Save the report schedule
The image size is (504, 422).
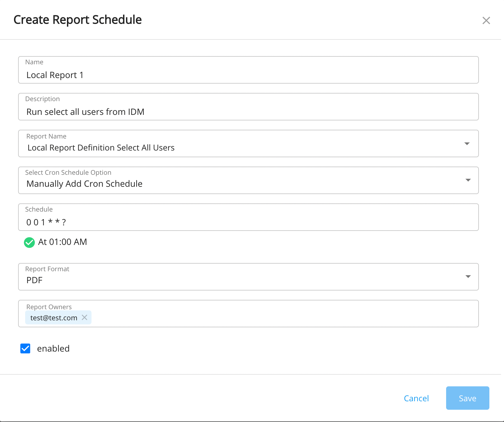pyautogui.click(x=467, y=398)
